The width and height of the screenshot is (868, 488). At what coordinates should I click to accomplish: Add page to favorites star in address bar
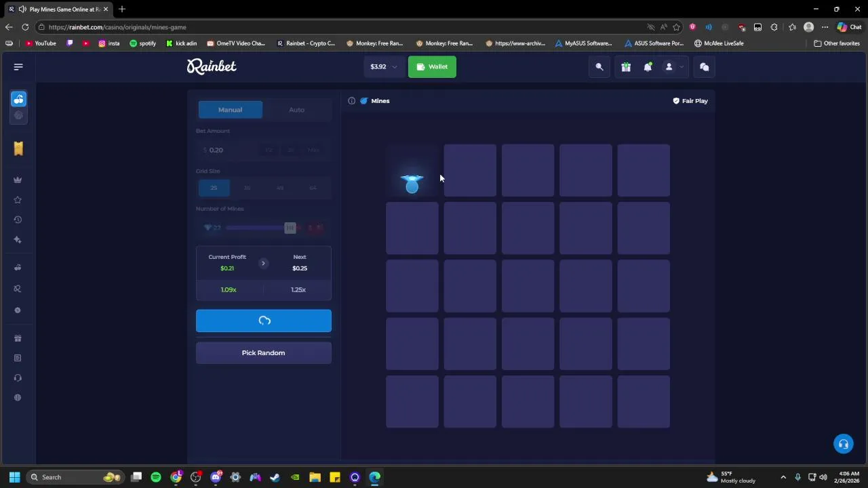point(677,27)
